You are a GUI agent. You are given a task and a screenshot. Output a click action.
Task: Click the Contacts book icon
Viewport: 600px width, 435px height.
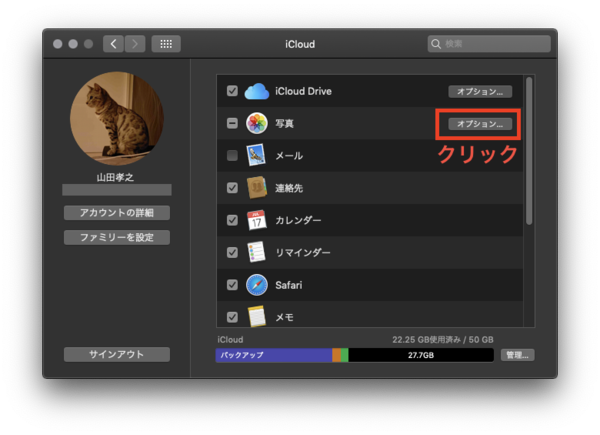click(257, 188)
